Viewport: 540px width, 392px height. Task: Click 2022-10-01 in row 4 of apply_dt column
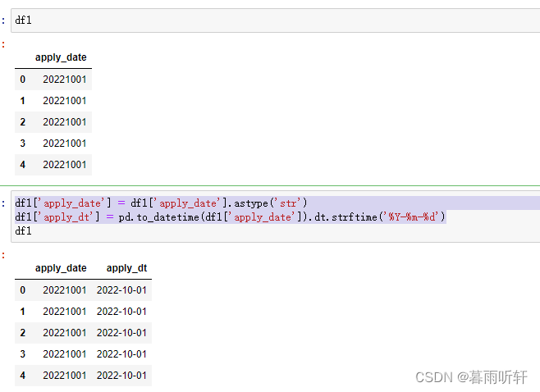point(121,376)
